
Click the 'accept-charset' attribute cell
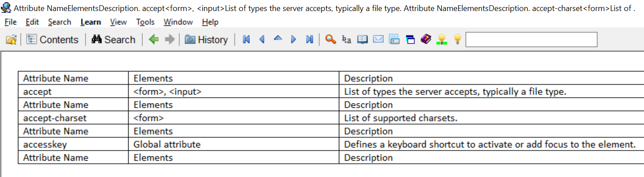73,118
